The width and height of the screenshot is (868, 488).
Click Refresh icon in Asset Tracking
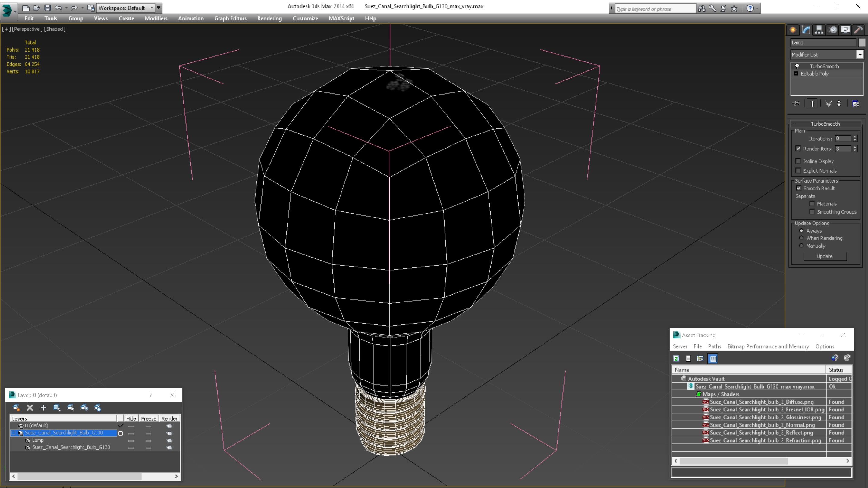tap(676, 359)
